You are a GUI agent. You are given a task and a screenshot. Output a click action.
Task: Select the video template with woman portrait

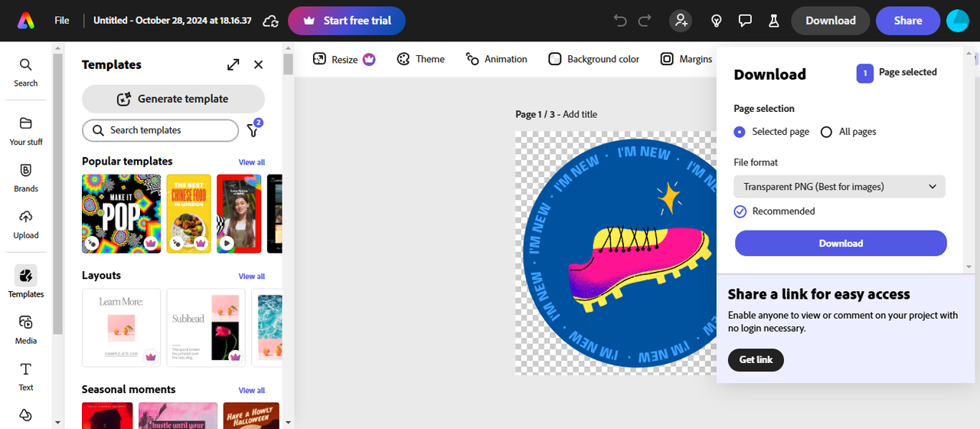coord(239,214)
